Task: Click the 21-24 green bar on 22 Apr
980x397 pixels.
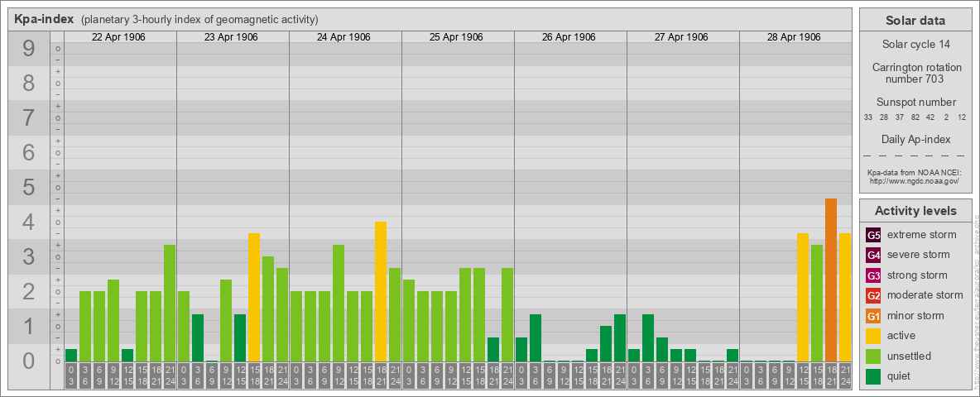Action: 170,304
